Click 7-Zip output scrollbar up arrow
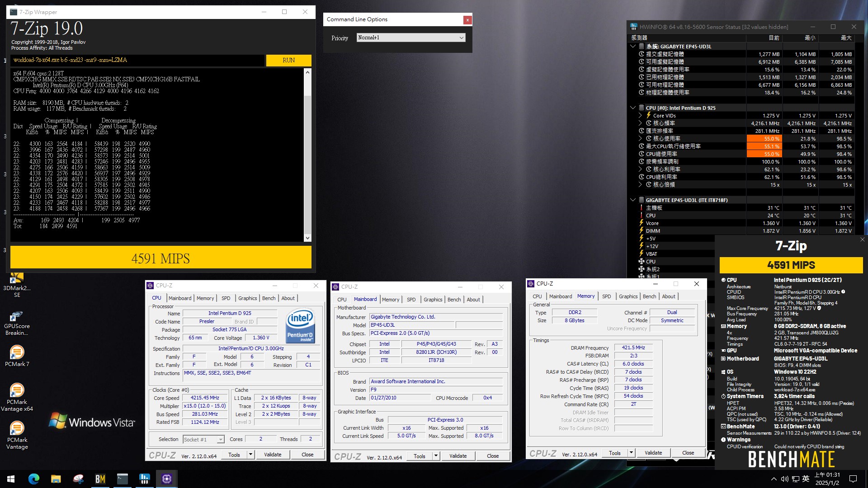This screenshot has height=488, width=868. [307, 72]
